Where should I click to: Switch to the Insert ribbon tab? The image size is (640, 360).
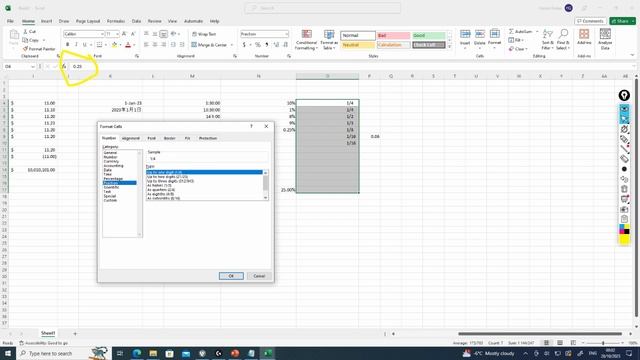(46, 21)
